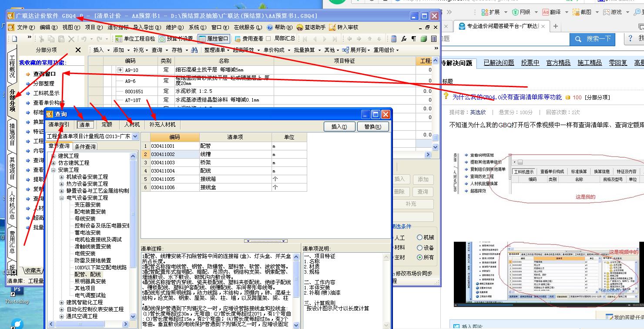Select the 所有 radio button
Screen dimensions: 644x329
[419, 258]
